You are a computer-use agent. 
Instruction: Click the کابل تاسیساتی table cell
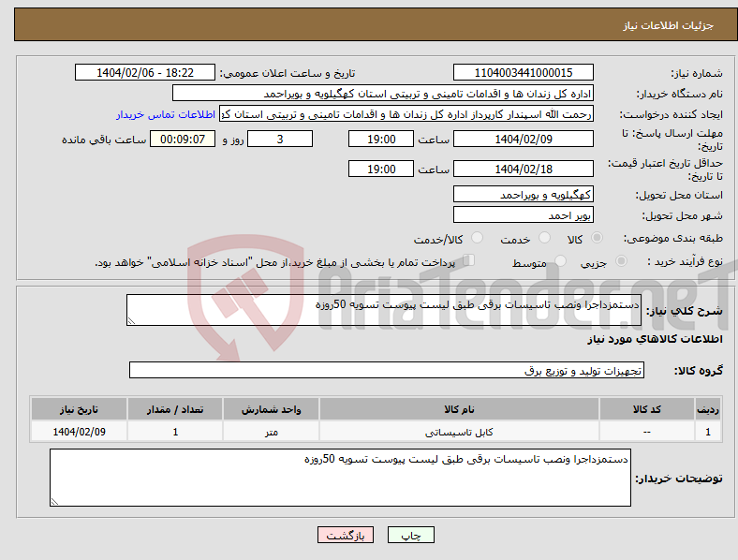click(x=459, y=432)
